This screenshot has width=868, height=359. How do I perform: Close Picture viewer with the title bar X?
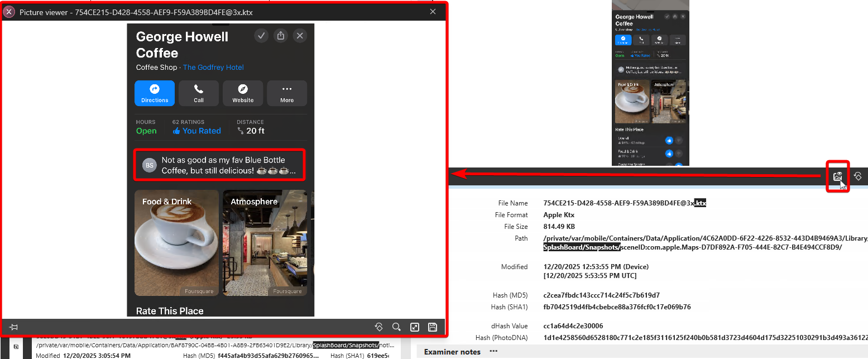pos(433,12)
